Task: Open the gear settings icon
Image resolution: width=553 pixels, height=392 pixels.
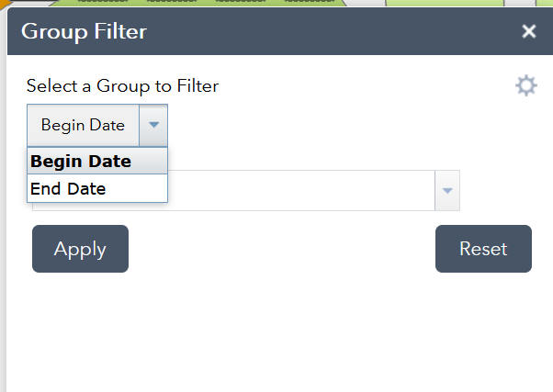Action: 525,86
